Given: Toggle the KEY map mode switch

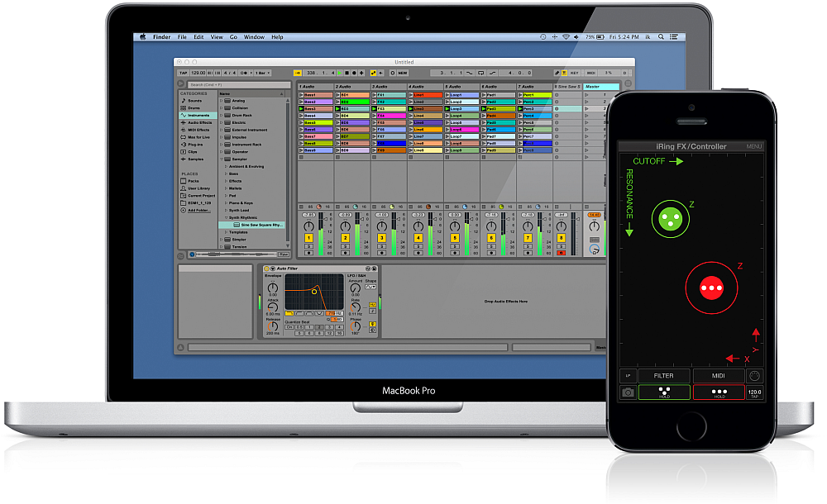Looking at the screenshot, I should [x=574, y=73].
